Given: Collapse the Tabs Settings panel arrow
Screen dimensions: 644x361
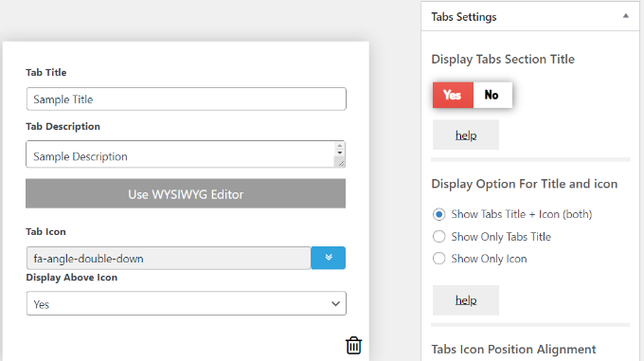Looking at the screenshot, I should (x=625, y=16).
